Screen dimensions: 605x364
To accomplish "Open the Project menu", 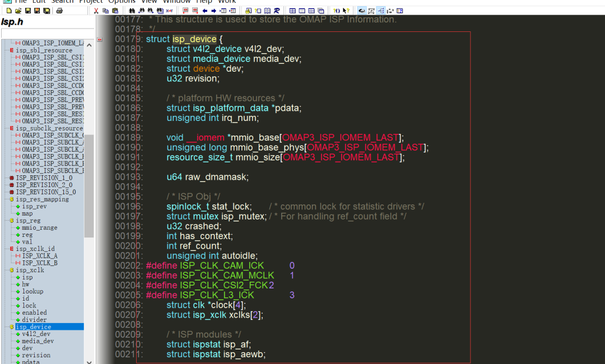I will coord(91,2).
